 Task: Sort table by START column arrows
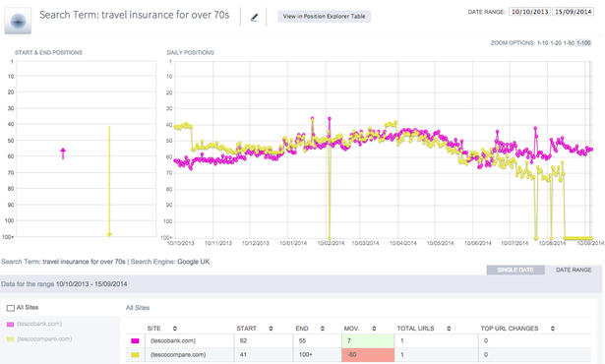[271, 329]
